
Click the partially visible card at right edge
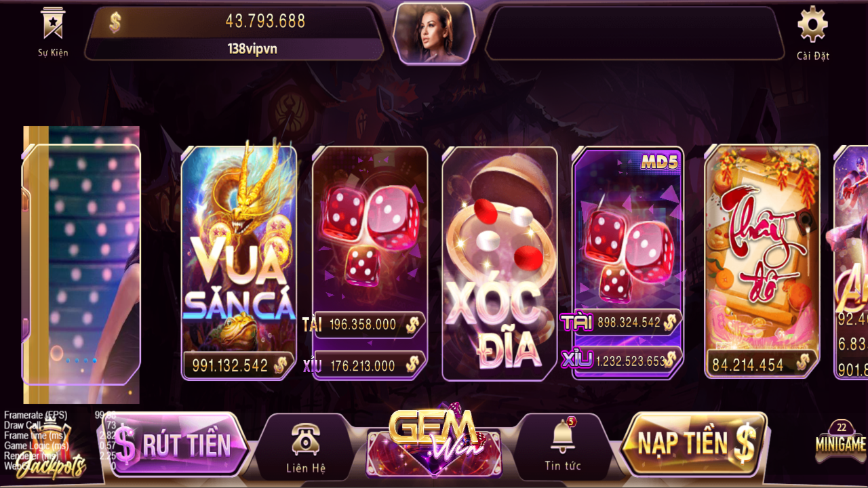tap(850, 262)
